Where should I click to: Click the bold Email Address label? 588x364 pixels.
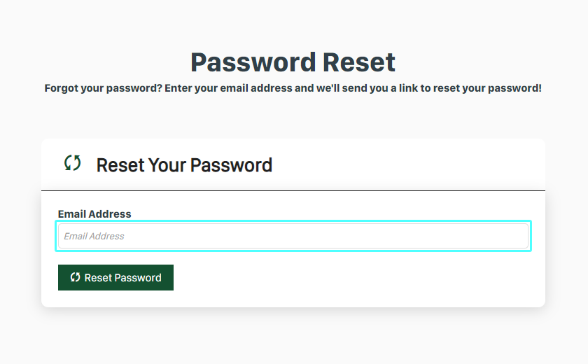pos(94,214)
